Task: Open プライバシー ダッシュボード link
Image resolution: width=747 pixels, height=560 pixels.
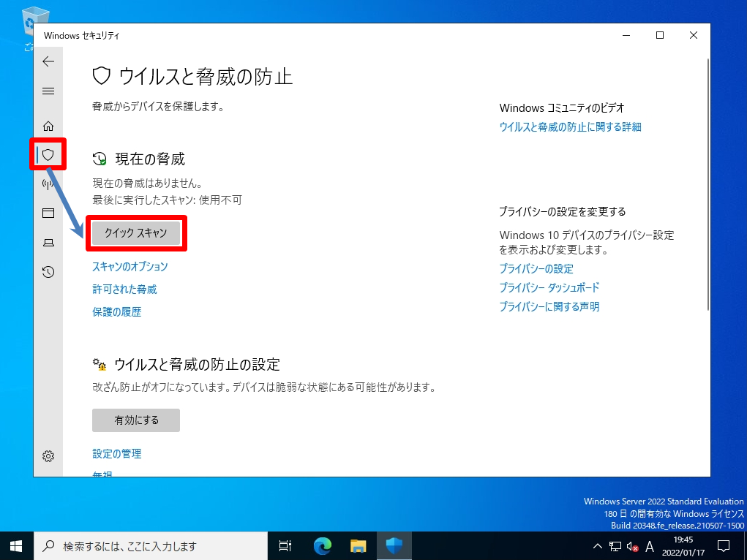Action: [x=549, y=287]
